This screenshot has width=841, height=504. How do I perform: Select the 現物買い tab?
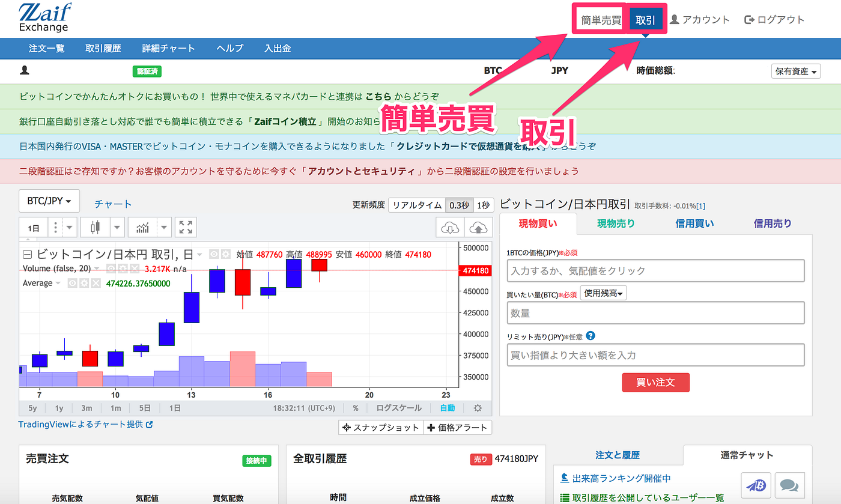click(x=538, y=223)
